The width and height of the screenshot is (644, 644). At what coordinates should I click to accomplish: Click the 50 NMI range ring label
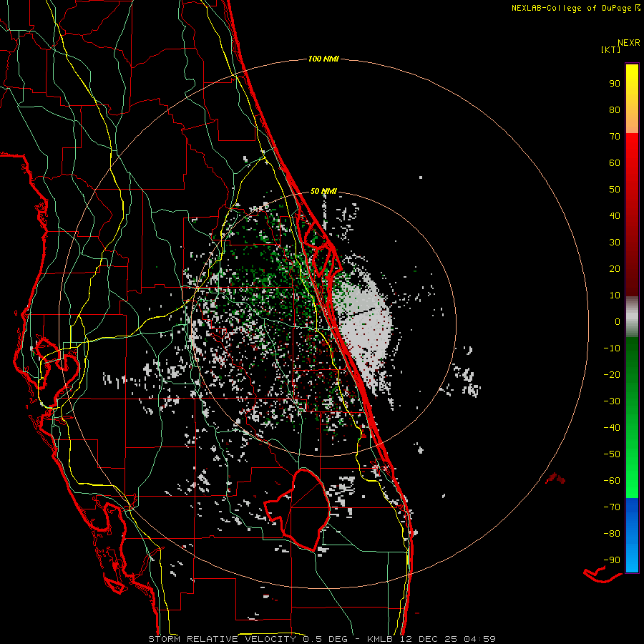coord(323,191)
